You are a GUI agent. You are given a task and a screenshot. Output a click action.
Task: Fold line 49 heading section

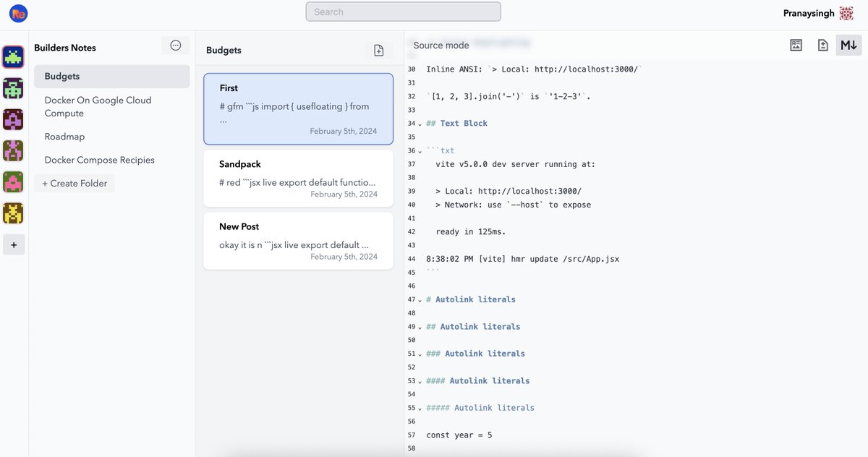tap(420, 328)
